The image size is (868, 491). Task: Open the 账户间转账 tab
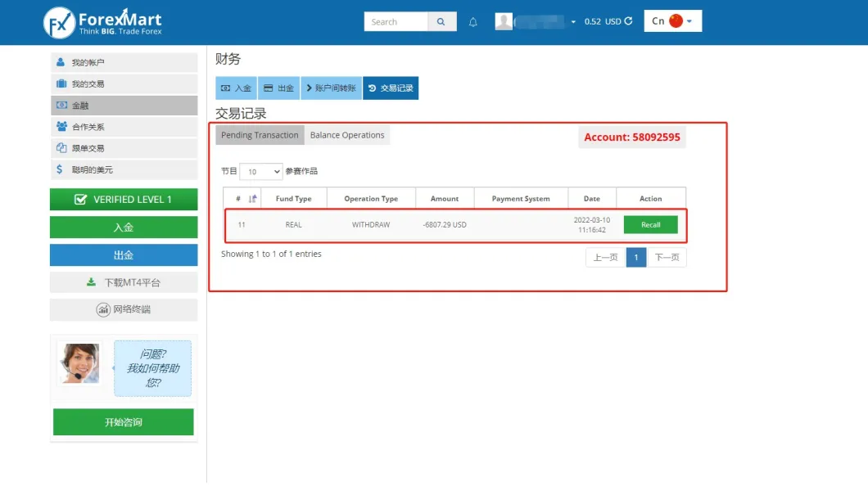tap(331, 88)
